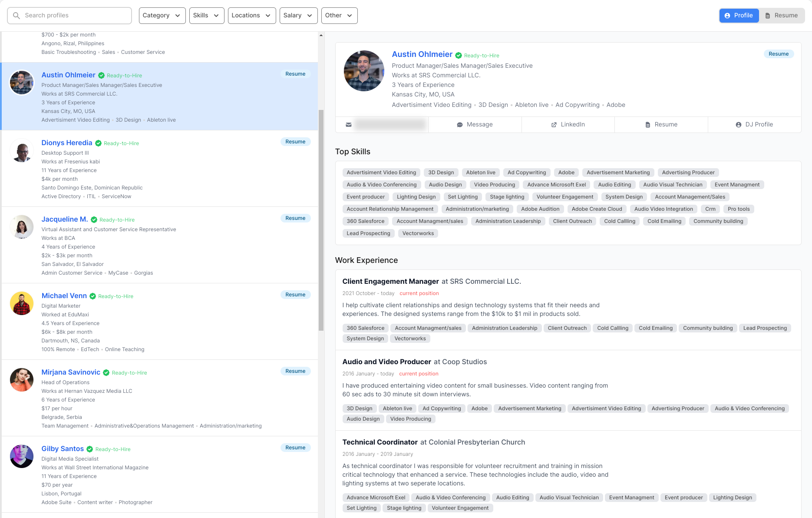
Task: Click the DJ Profile person icon
Action: click(x=738, y=125)
